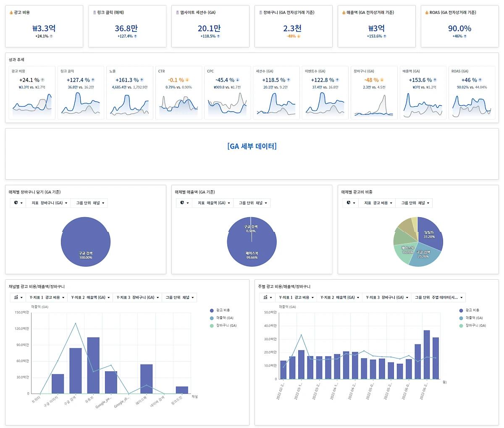The width and height of the screenshot is (504, 428).
Task: Click the 링크 클릭 (매체) 36.8만 card
Action: pyautogui.click(x=126, y=26)
